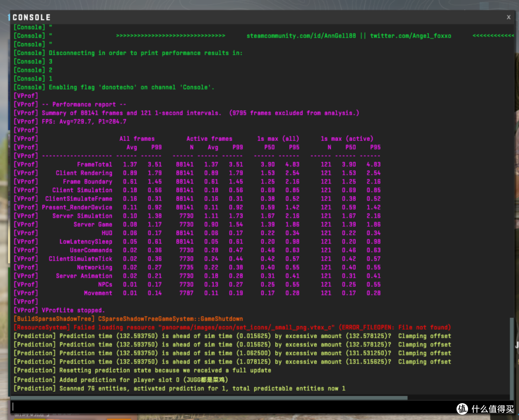The height and width of the screenshot is (420, 519).
Task: Select the FPS Avg=729.7 line
Action: 70,122
